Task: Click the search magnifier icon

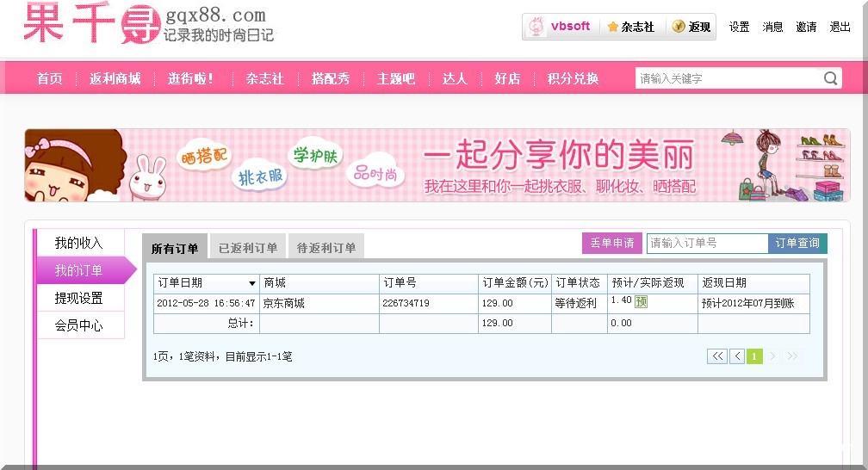Action: [830, 78]
